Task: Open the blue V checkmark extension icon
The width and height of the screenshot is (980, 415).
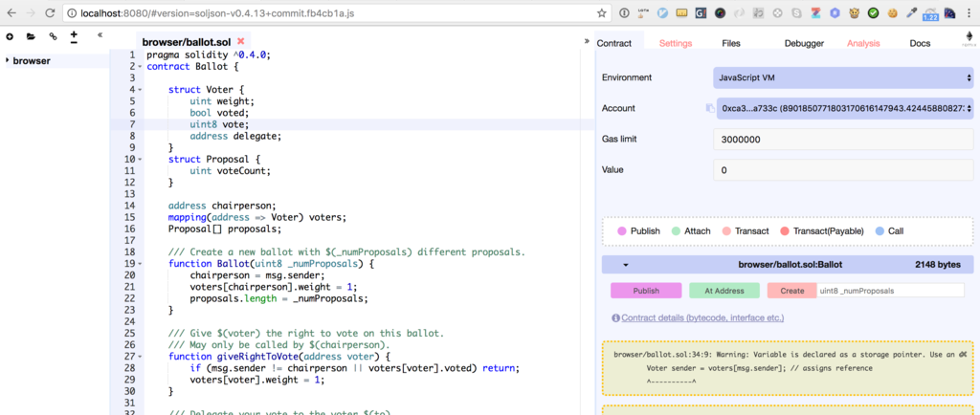Action: click(x=663, y=12)
